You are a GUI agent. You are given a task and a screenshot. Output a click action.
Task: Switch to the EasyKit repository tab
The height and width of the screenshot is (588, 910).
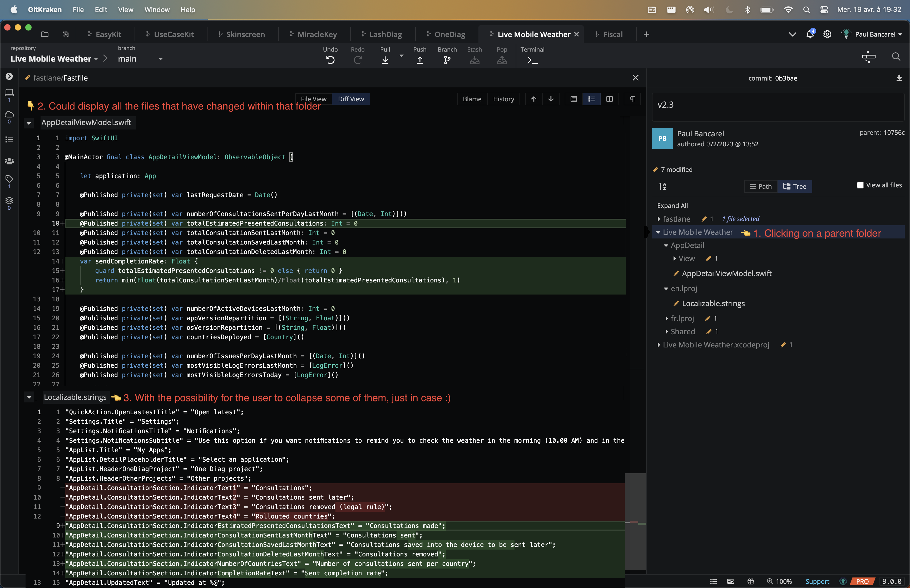pos(105,34)
